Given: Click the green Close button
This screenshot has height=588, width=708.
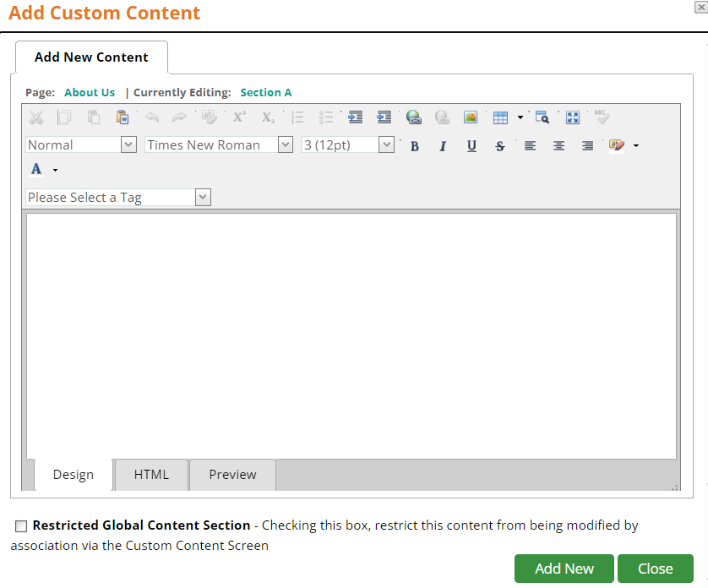Looking at the screenshot, I should (655, 569).
